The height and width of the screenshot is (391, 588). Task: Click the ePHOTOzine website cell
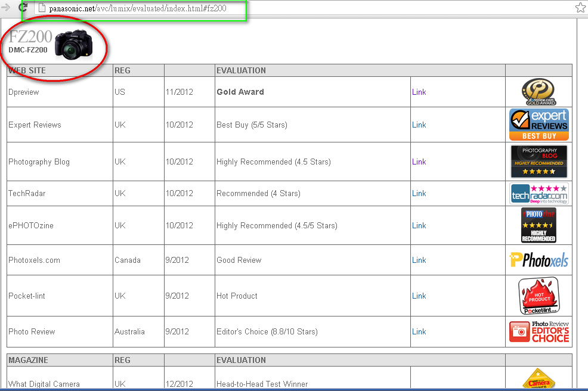(x=60, y=225)
